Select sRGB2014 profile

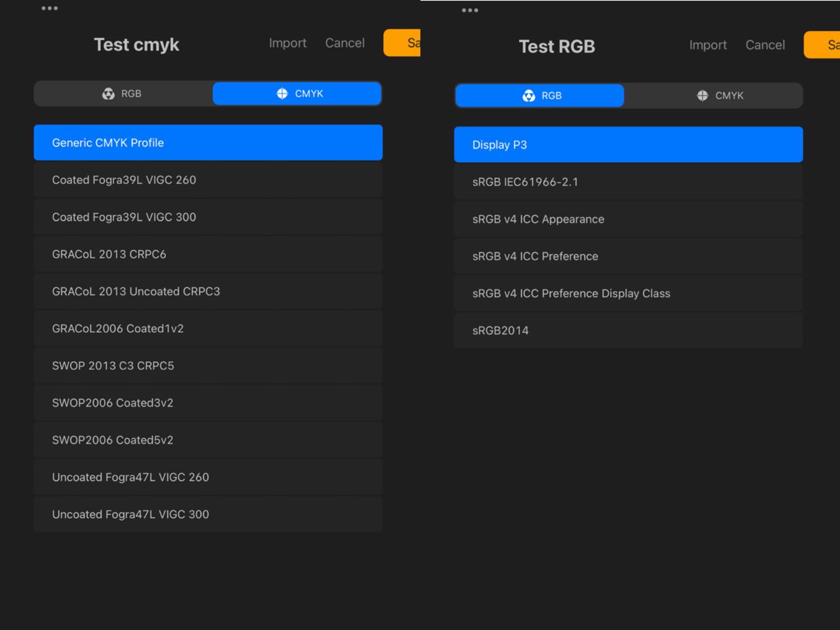tap(628, 330)
